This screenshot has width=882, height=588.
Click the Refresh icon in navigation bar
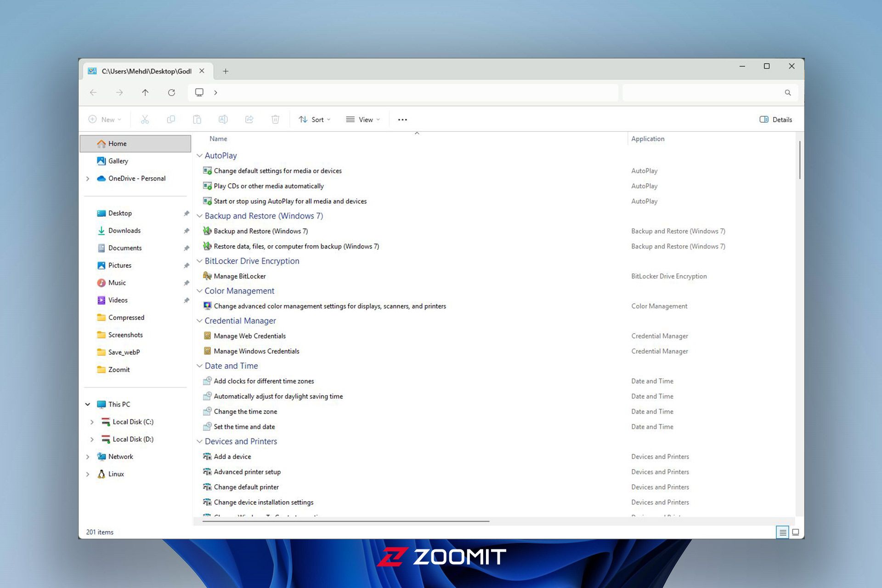point(171,93)
